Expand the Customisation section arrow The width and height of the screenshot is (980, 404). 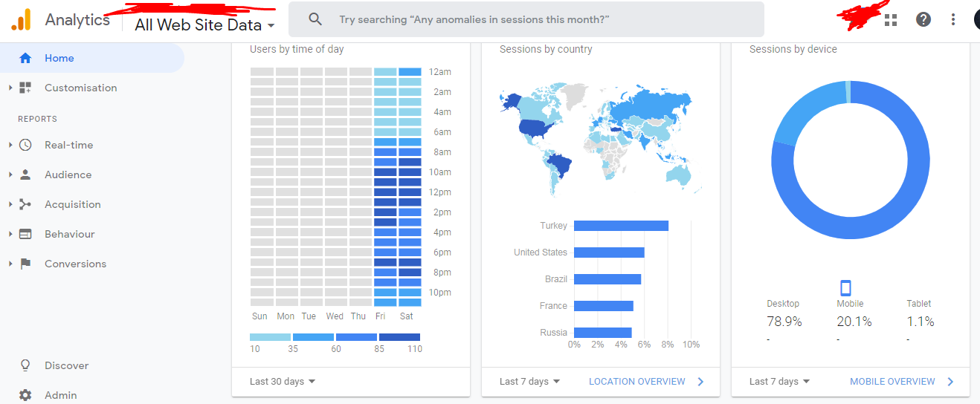tap(10, 88)
